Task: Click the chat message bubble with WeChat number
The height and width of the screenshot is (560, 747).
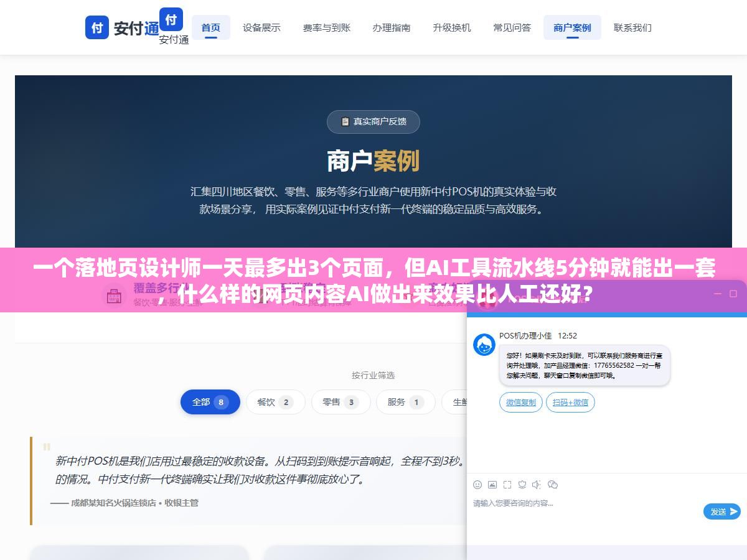Action: click(x=585, y=365)
